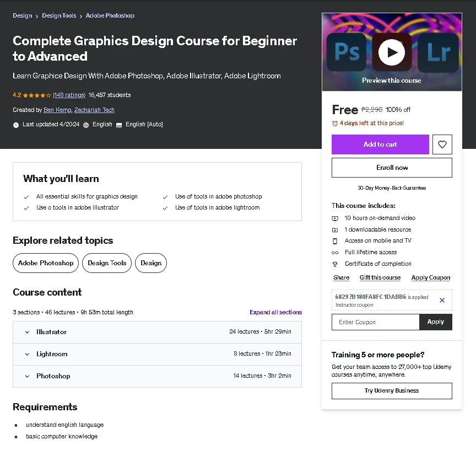Screen dimensions: 476x450
Task: Click the Add to cart button
Action: 380,144
